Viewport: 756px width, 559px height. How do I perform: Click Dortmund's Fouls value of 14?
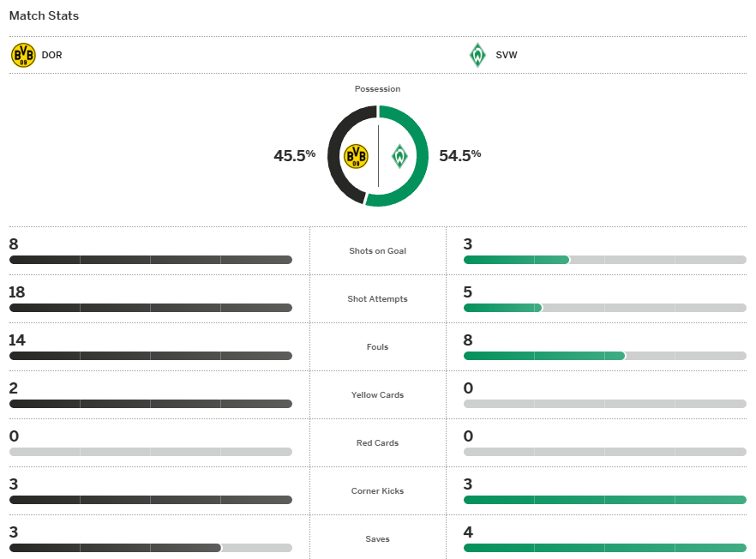[17, 340]
